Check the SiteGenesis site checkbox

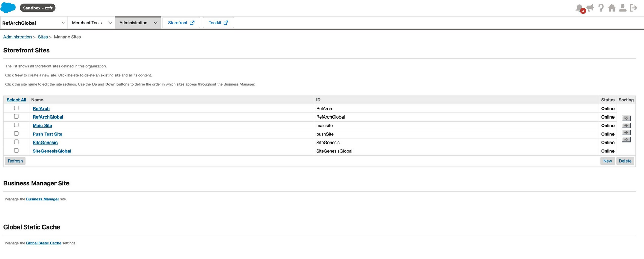16,142
